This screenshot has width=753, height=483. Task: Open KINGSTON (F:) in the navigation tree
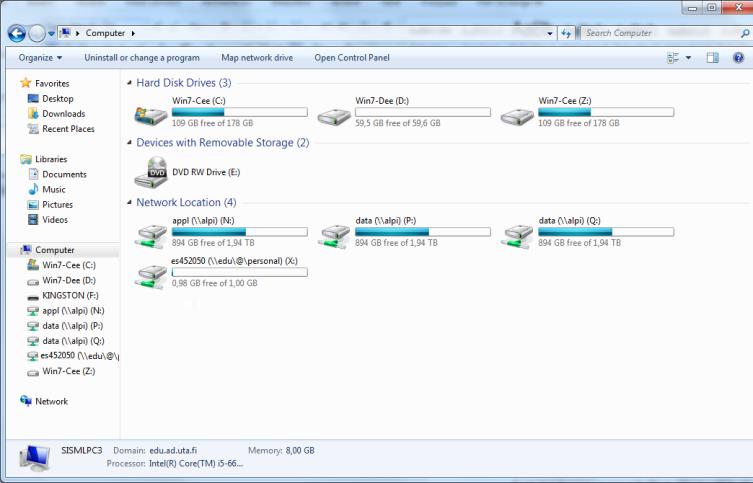click(x=70, y=295)
